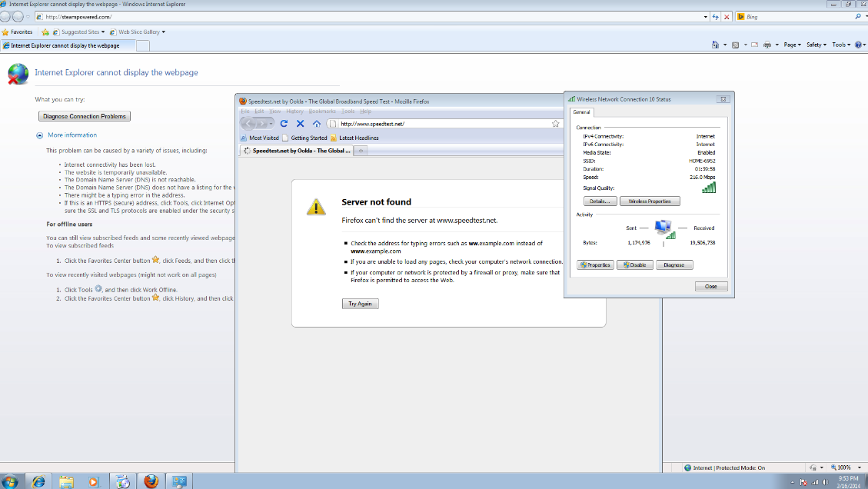
Task: Click the Bing search magnifier icon
Action: [858, 17]
